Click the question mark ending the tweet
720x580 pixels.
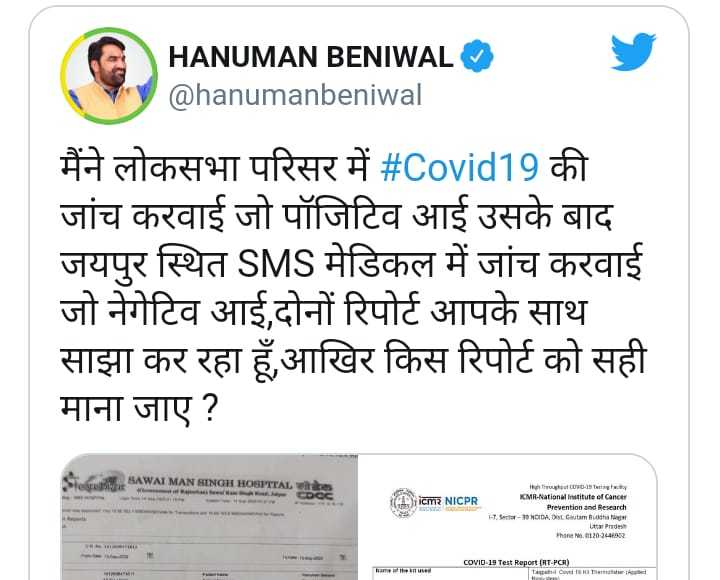point(209,408)
